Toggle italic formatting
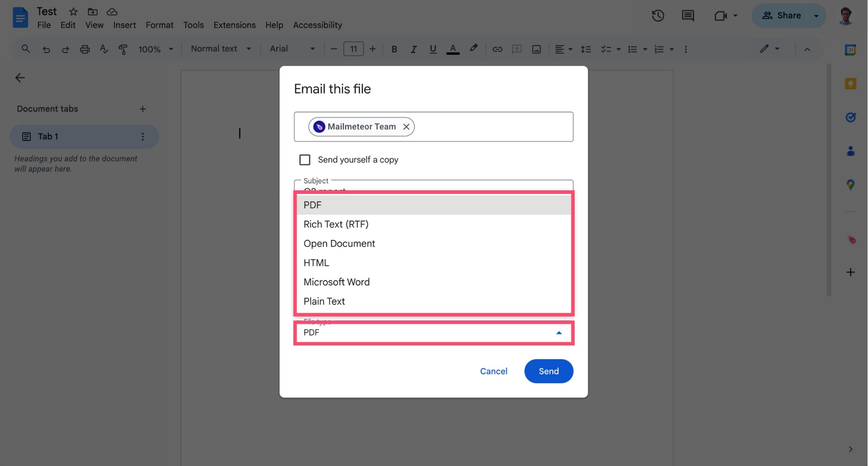This screenshot has height=466, width=868. pos(413,49)
